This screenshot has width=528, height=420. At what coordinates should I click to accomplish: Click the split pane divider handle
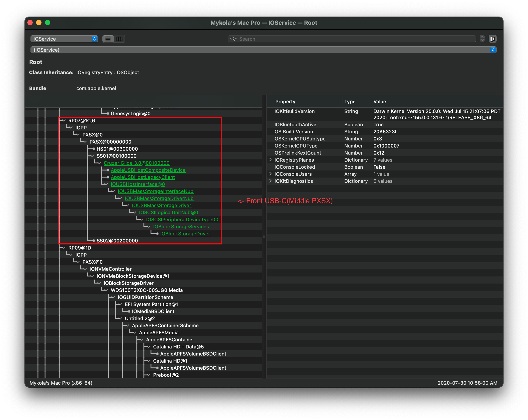click(x=264, y=237)
